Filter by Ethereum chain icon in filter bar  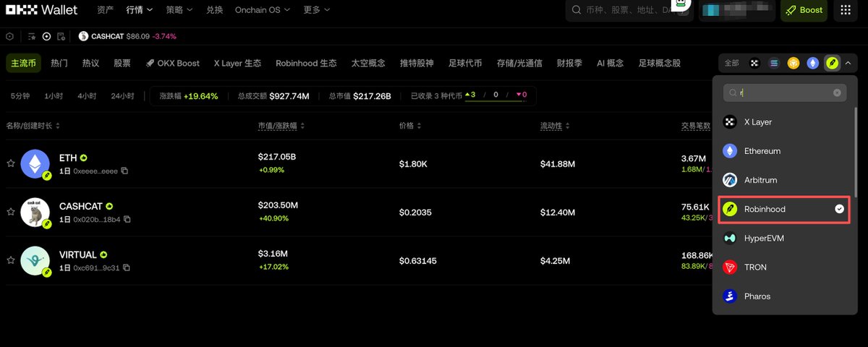pyautogui.click(x=813, y=63)
